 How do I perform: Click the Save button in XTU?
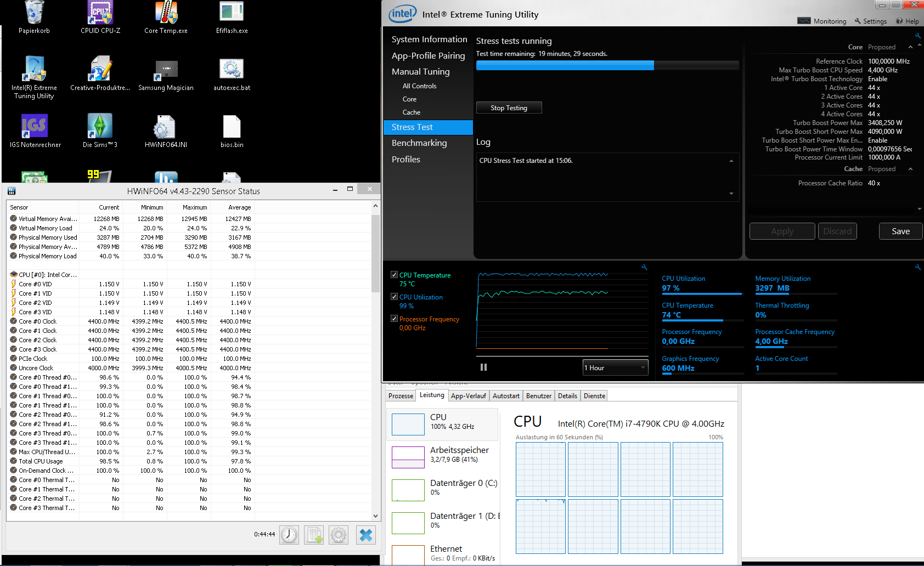(x=900, y=231)
